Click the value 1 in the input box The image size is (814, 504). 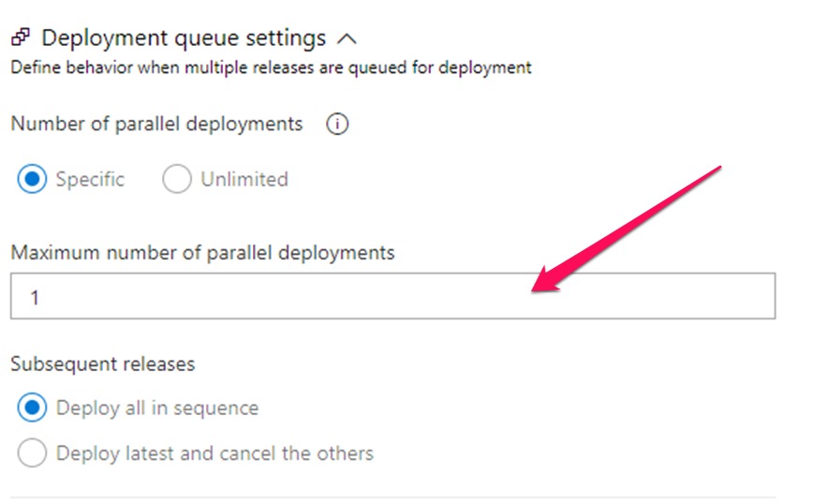pyautogui.click(x=35, y=297)
